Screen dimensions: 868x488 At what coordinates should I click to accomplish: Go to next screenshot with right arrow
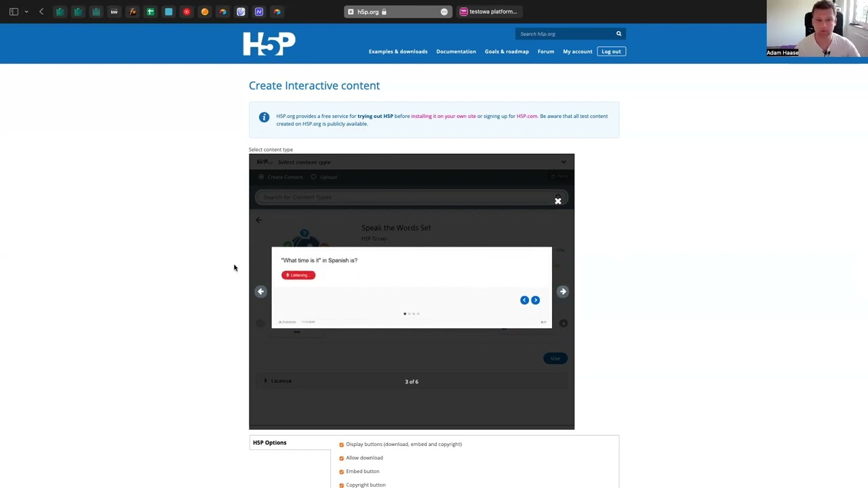(563, 291)
